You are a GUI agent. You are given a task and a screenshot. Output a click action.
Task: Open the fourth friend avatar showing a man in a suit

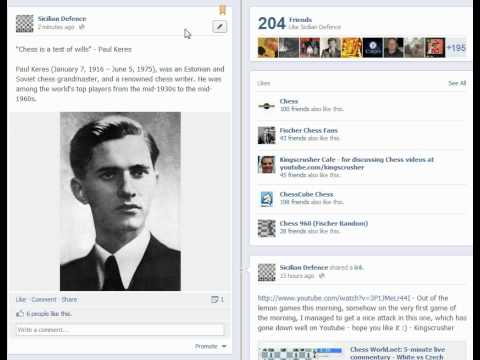tap(331, 48)
